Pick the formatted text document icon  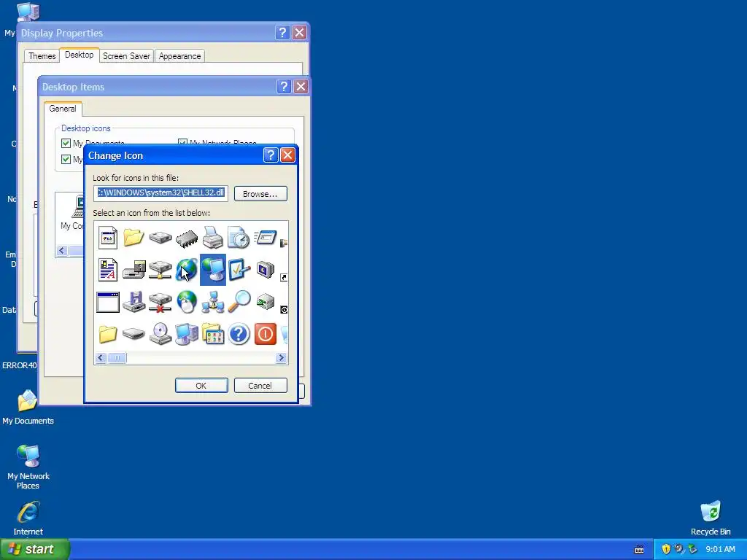click(108, 270)
